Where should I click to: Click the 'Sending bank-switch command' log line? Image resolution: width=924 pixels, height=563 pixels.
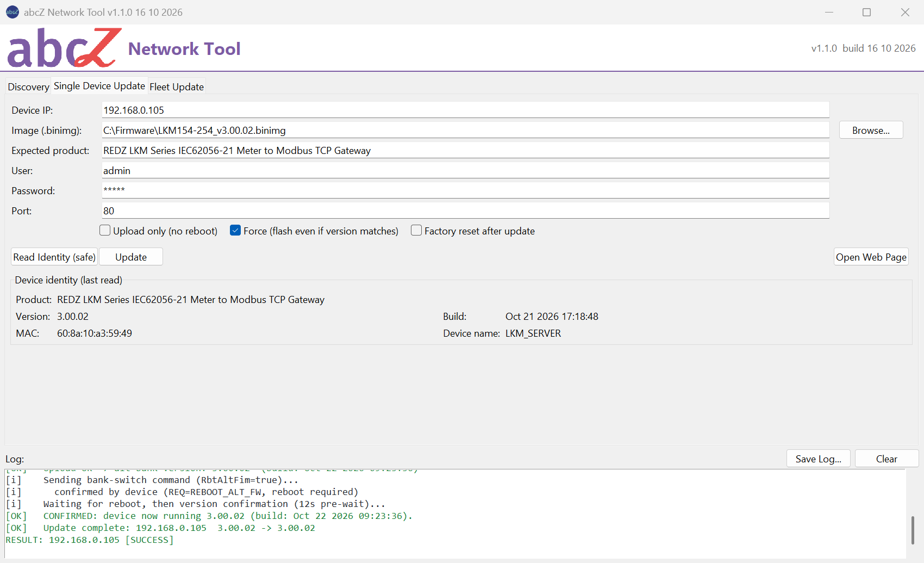point(152,480)
